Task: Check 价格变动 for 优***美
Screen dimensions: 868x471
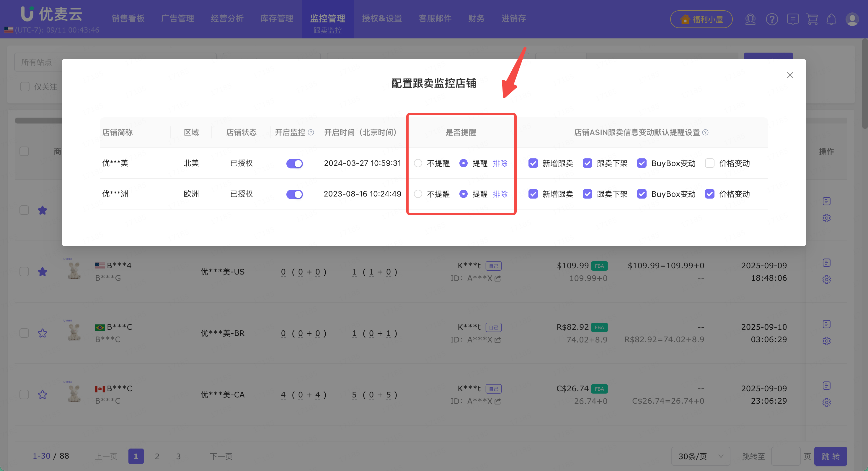Action: click(710, 163)
